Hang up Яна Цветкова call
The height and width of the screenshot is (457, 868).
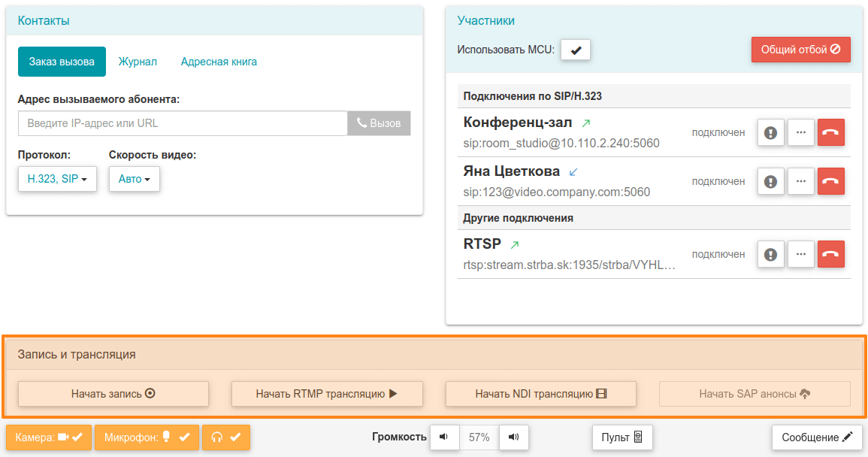pos(830,181)
